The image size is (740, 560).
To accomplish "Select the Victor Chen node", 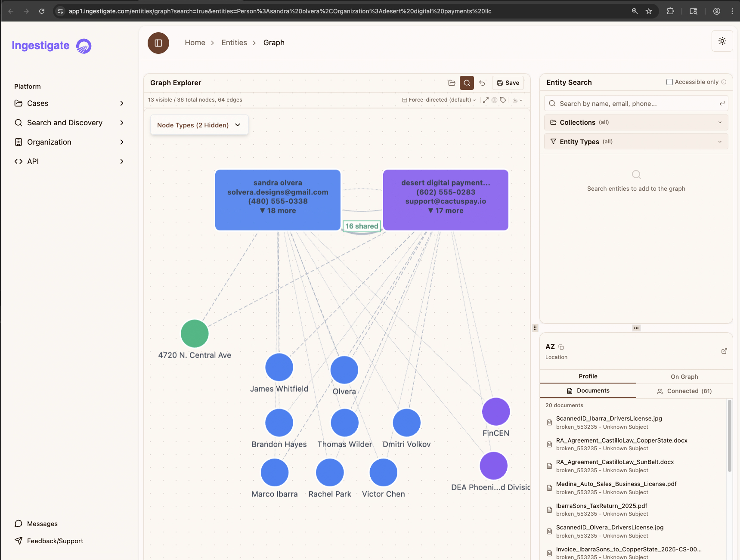I will 383,473.
